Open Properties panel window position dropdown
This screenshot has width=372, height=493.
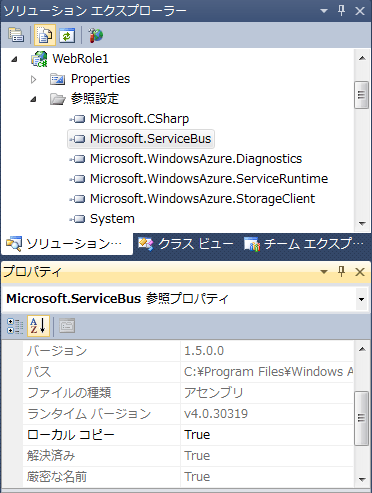coord(324,272)
